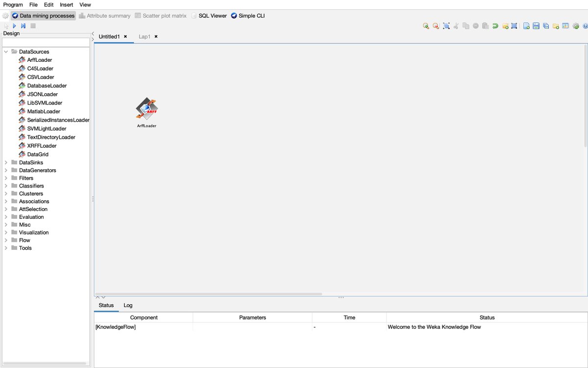This screenshot has height=368, width=588.
Task: Switch to the Lap1 tab
Action: (145, 37)
